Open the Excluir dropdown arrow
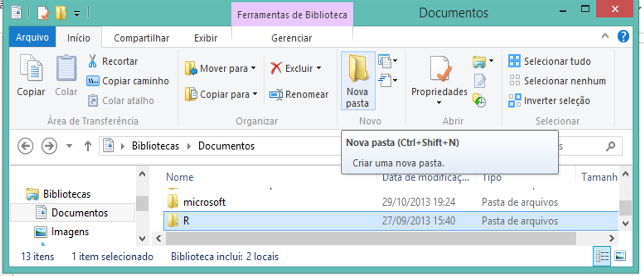 319,69
